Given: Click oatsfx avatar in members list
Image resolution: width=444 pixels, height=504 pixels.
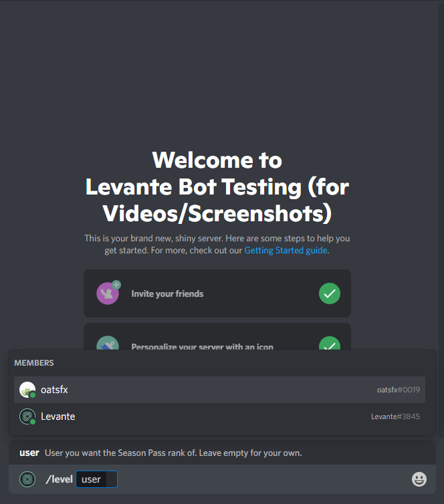Looking at the screenshot, I should pos(27,390).
